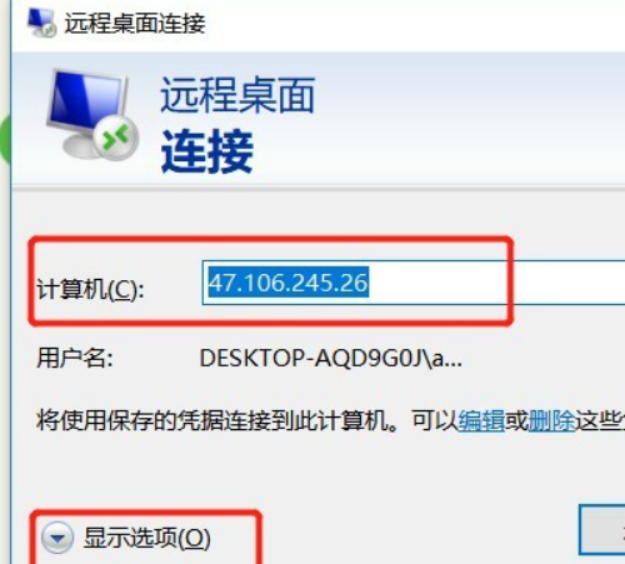The image size is (625, 564).
Task: Click the 显示选项(O) label
Action: 147,538
